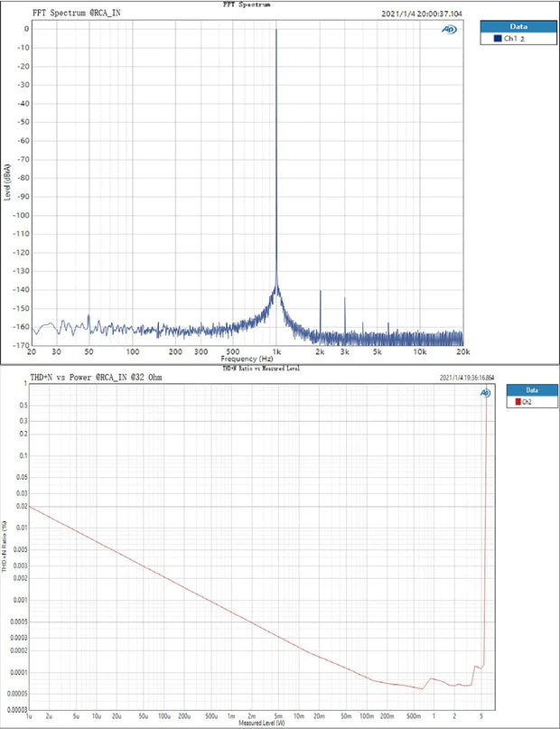Click the THD+N vs Power @RCA_IN title

coord(98,376)
